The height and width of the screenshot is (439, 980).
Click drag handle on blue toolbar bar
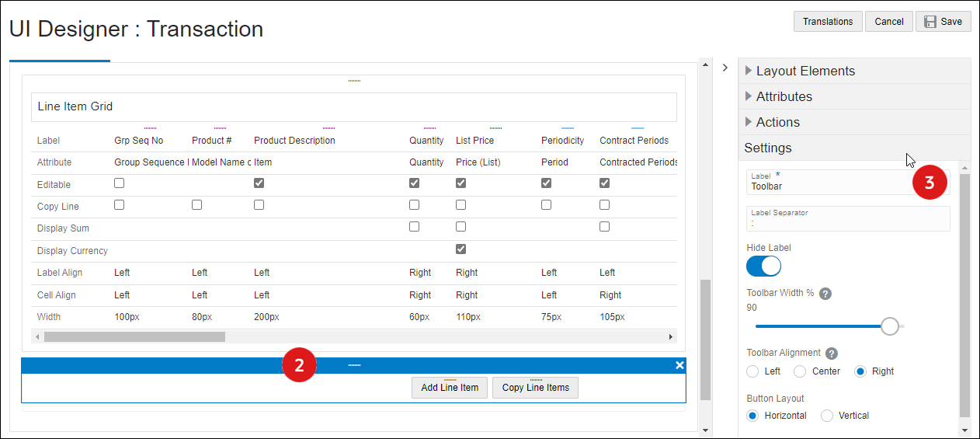[x=354, y=365]
